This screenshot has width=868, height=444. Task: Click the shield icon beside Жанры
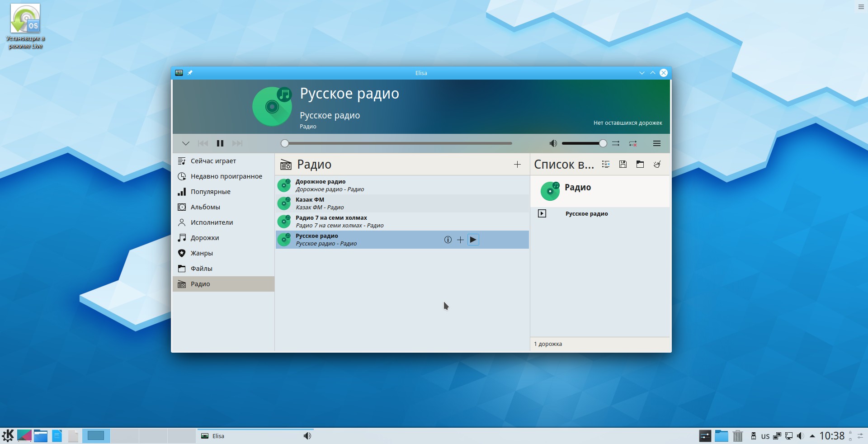coord(182,253)
